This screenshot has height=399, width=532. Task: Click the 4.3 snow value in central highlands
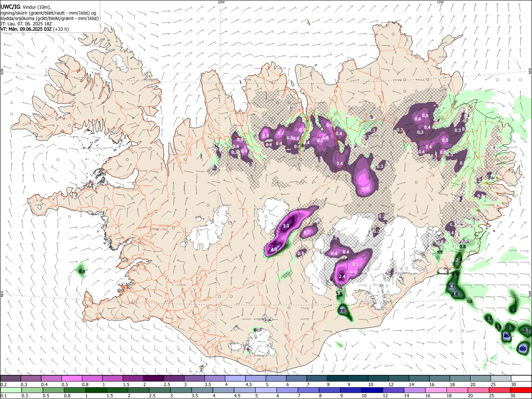coord(274,250)
